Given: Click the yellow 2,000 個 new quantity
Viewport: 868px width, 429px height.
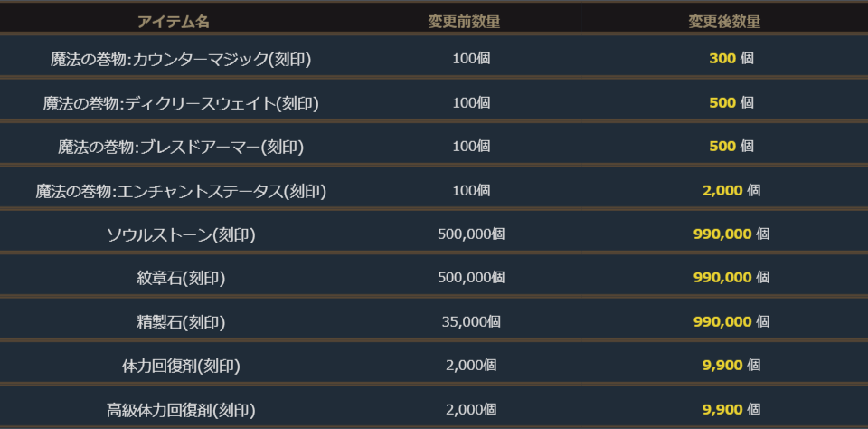Looking at the screenshot, I should (731, 190).
